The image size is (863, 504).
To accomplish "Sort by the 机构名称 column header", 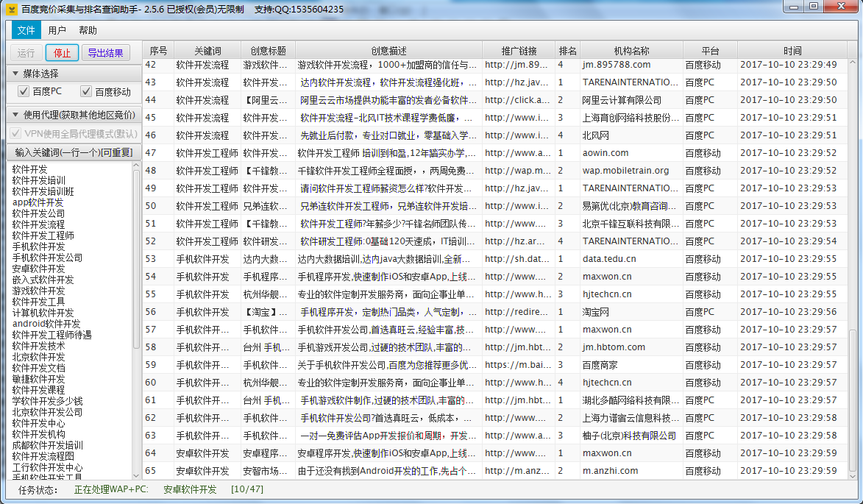I will click(x=631, y=51).
